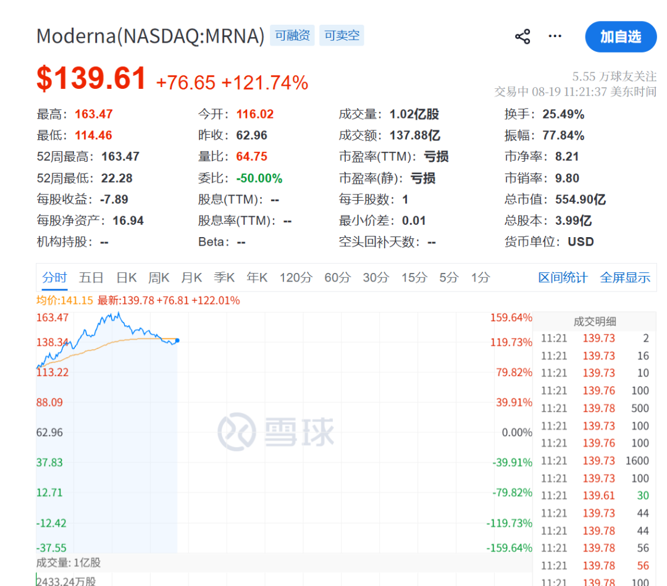Select the 60分 interval tab
This screenshot has height=586, width=667.
337,278
